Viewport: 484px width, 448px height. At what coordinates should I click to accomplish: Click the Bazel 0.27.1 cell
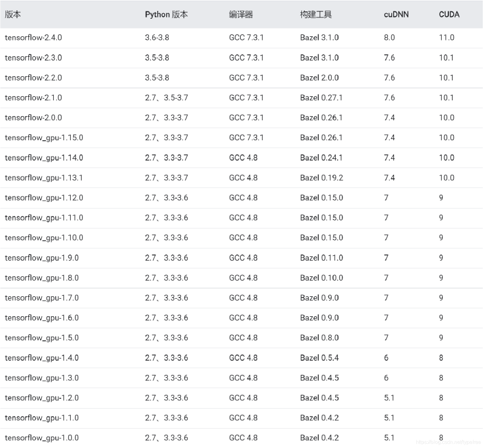[321, 98]
